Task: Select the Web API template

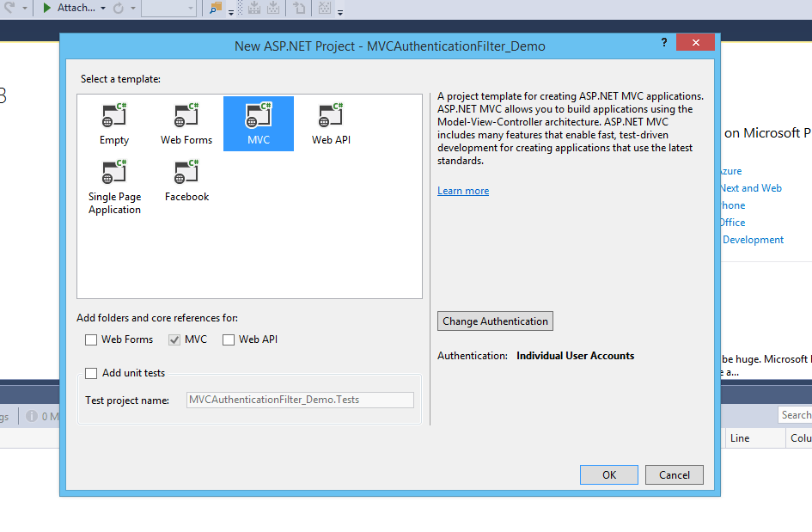Action: (x=331, y=123)
